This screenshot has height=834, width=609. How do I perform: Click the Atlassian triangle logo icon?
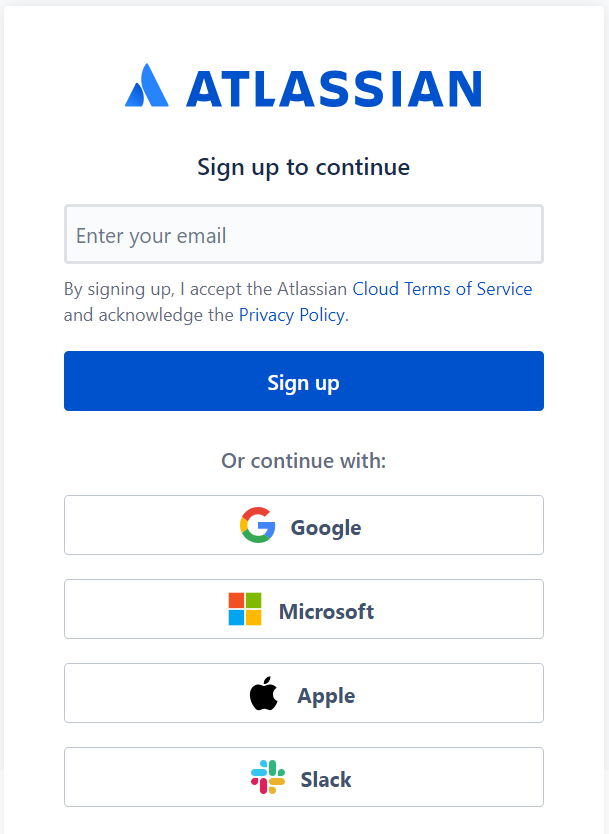pos(146,87)
